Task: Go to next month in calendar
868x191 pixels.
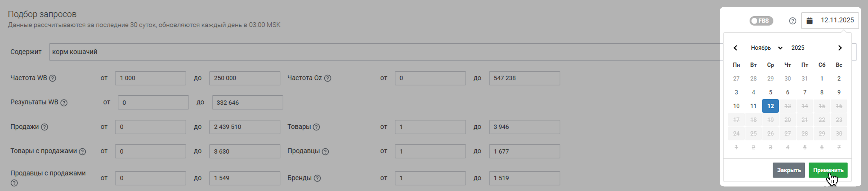Action: tap(840, 48)
